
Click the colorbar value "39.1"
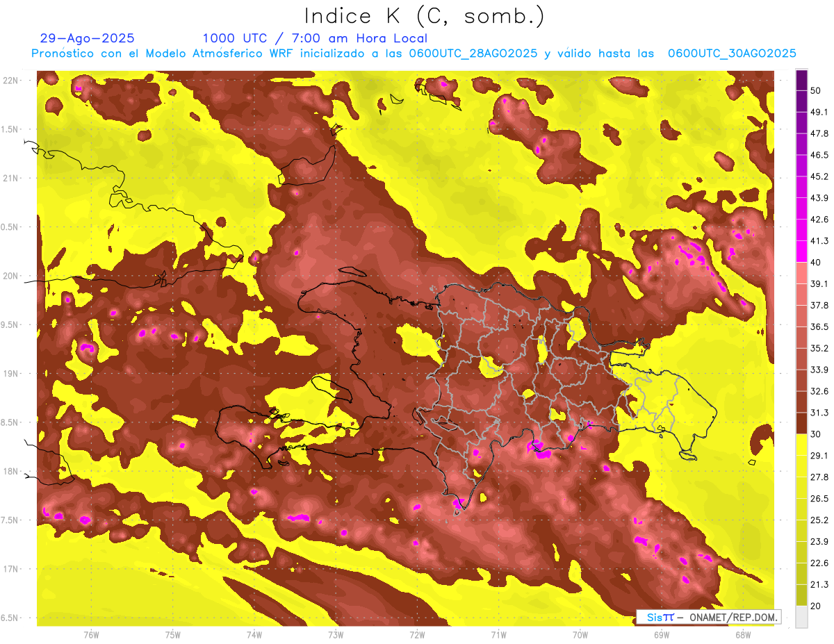point(819,284)
